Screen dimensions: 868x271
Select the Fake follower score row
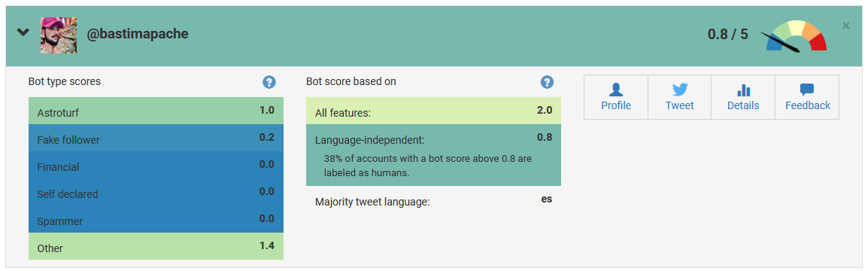[x=156, y=138]
